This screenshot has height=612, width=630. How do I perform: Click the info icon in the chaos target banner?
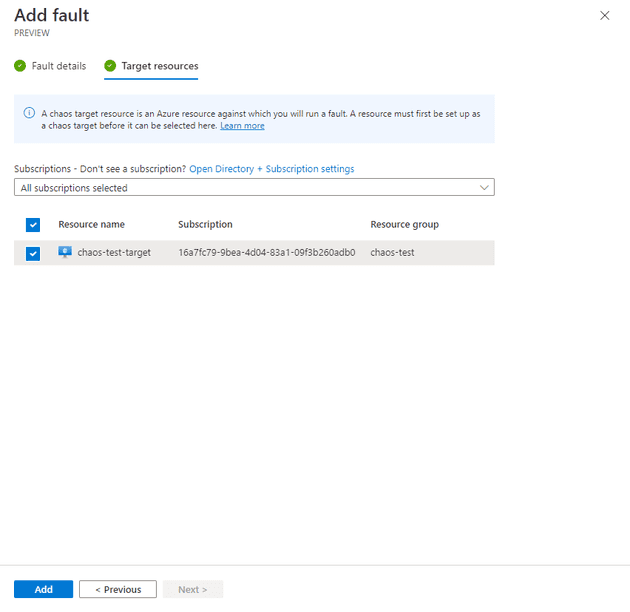pos(29,113)
